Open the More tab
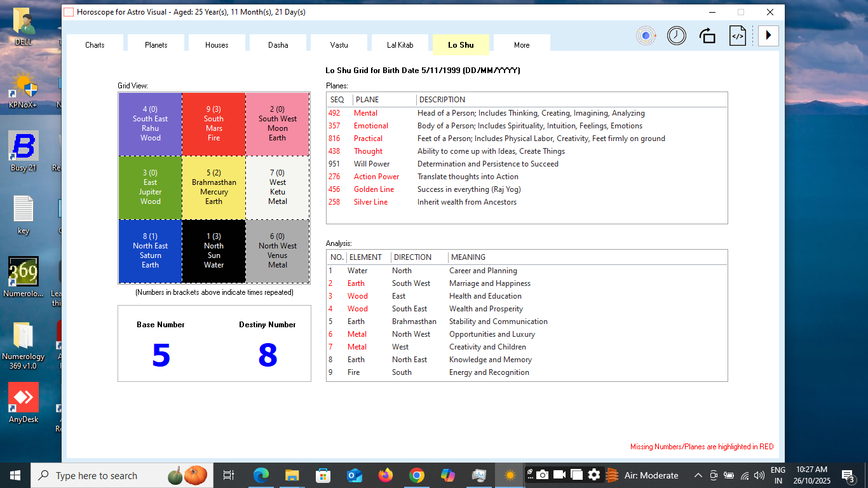868x488 pixels. pos(522,45)
